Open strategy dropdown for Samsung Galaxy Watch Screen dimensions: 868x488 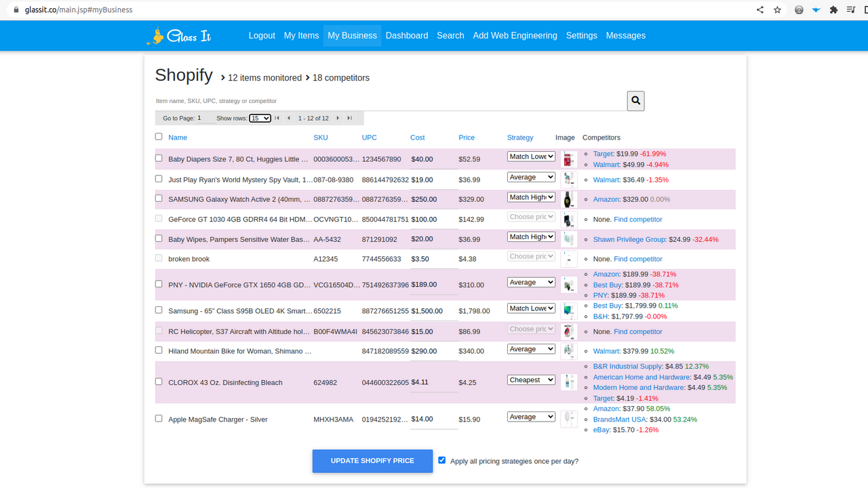531,197
